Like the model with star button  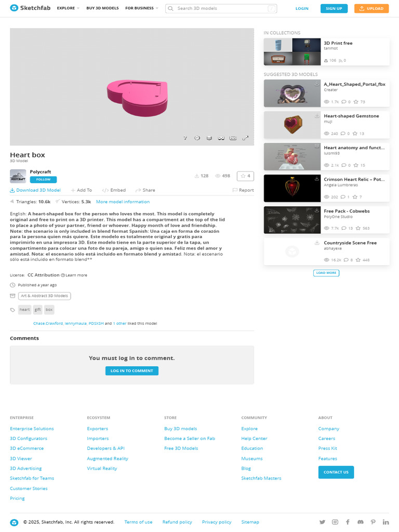245,176
